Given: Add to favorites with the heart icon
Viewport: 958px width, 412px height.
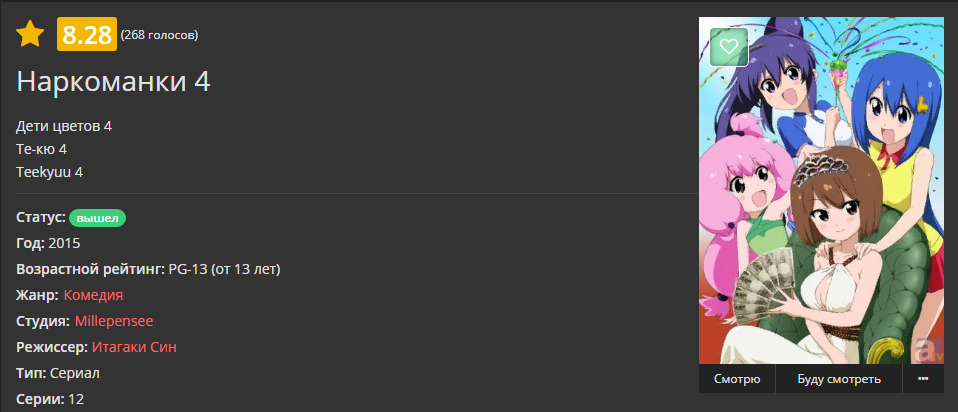Looking at the screenshot, I should (x=729, y=46).
